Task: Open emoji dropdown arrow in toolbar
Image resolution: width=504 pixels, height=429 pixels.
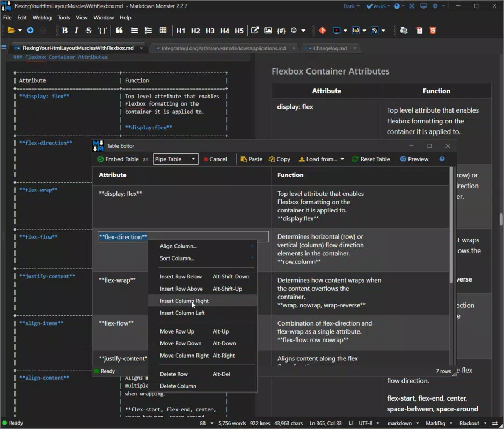Action: (x=303, y=31)
